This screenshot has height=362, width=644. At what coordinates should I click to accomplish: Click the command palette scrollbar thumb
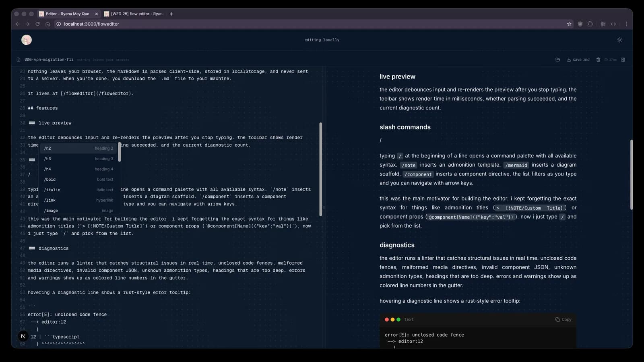(120, 152)
